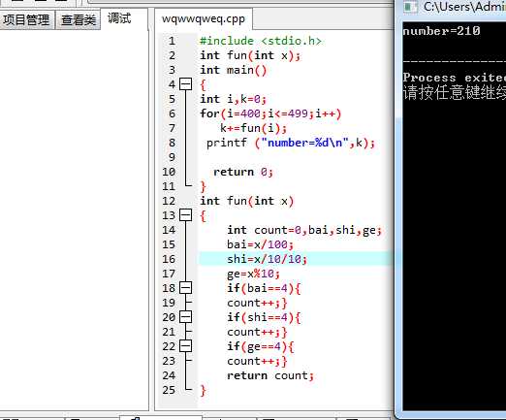This screenshot has height=420, width=506.
Task: Click the return count statement
Action: click(x=270, y=375)
